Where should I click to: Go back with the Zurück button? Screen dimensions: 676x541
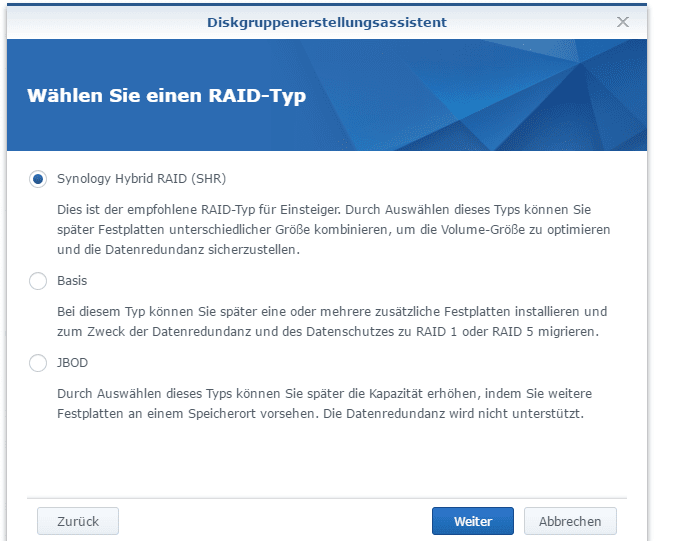pyautogui.click(x=78, y=521)
